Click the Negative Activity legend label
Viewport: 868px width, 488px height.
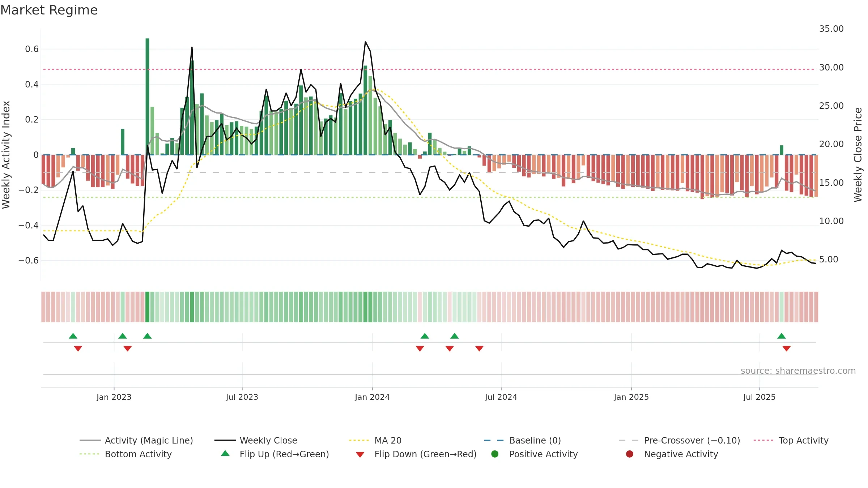(681, 454)
